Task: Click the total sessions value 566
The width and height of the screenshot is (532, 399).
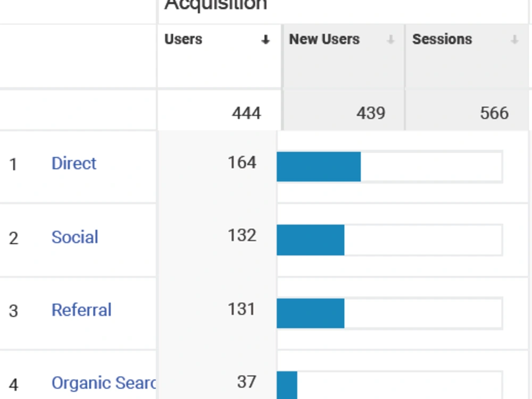Action: 494,113
